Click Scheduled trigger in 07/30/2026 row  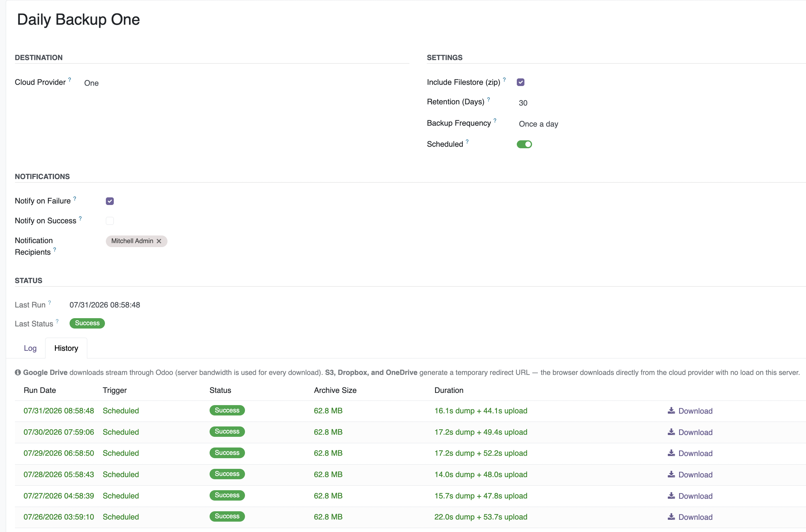121,432
